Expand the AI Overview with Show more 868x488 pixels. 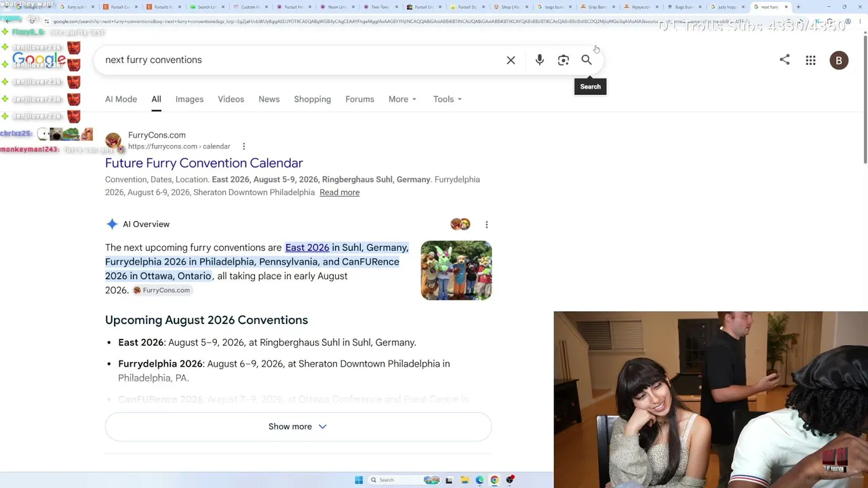pyautogui.click(x=298, y=426)
